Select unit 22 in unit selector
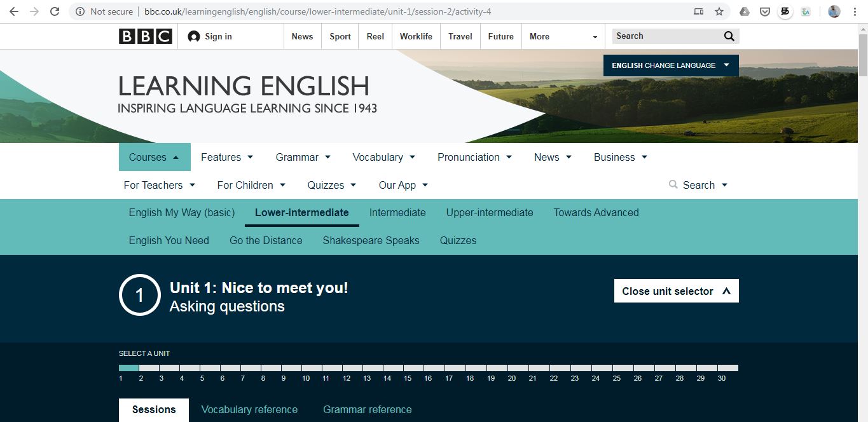The height and width of the screenshot is (422, 868). pos(560,368)
